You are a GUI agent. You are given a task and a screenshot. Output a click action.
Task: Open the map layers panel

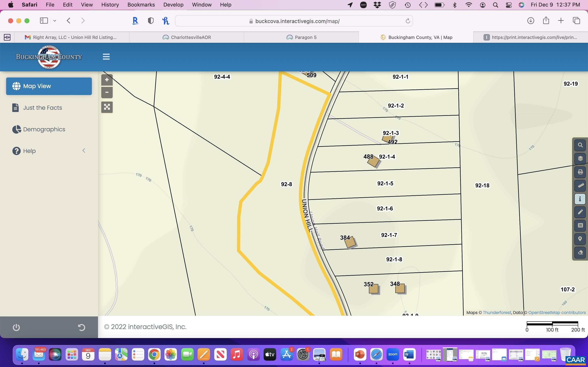click(x=580, y=158)
